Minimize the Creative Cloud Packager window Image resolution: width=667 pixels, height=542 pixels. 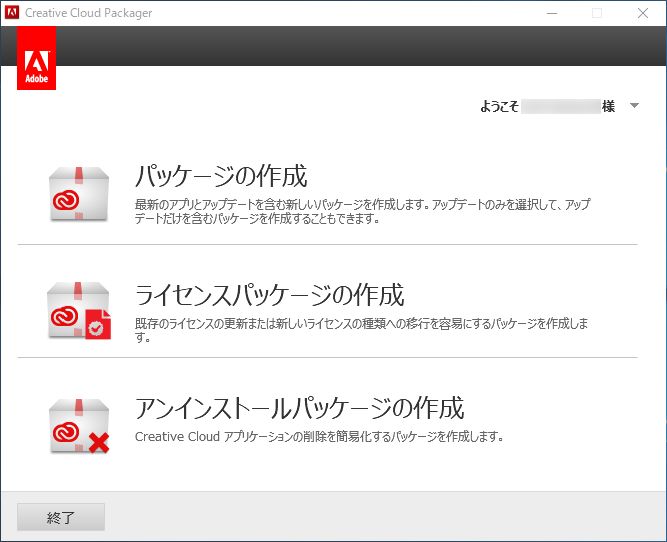point(552,13)
